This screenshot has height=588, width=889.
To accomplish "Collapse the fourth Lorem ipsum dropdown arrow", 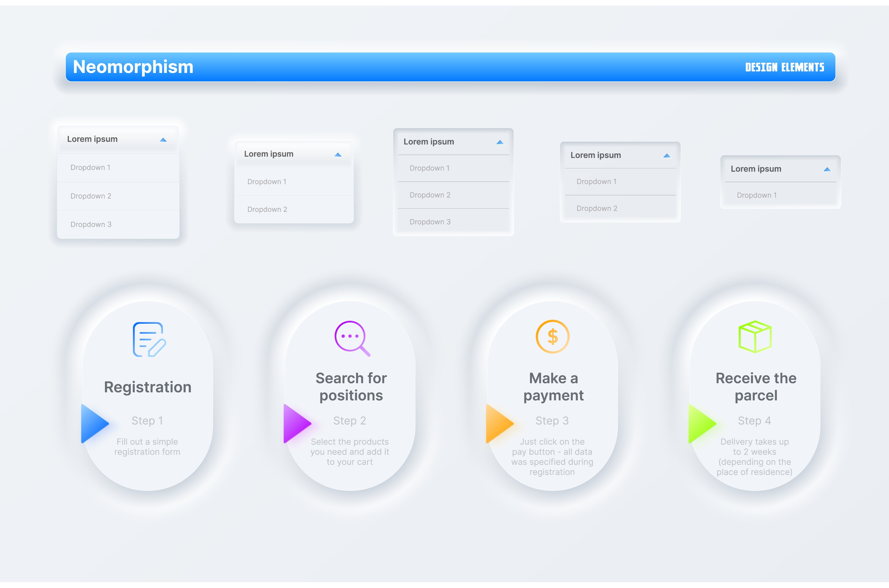I will (x=667, y=156).
